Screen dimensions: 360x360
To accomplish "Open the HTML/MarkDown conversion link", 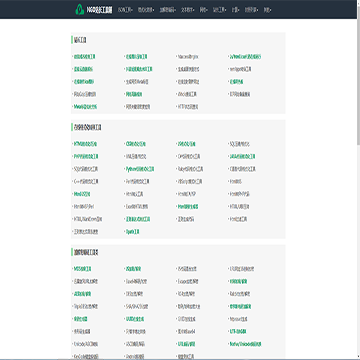I will [x=88, y=219].
